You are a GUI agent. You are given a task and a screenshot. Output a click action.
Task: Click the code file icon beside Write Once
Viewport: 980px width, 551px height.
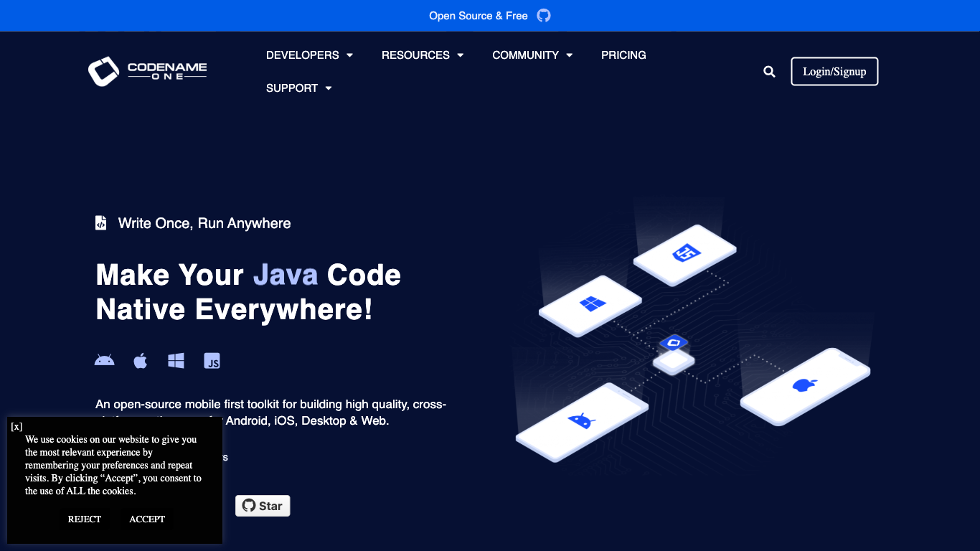click(101, 223)
